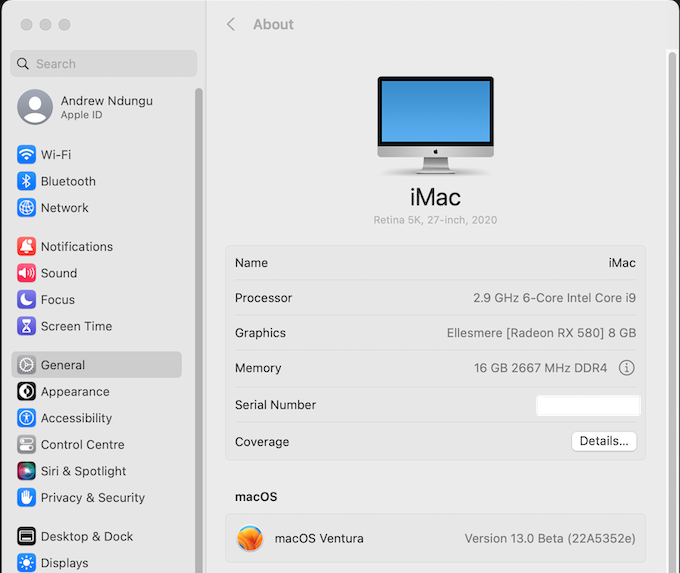Click '2.9 GHz 6-Core Intel Core i9' text

[554, 298]
